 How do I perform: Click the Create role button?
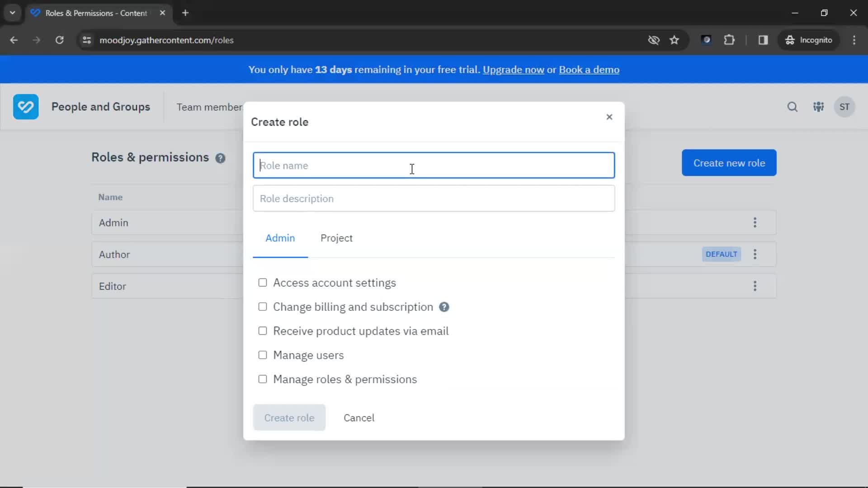(289, 417)
